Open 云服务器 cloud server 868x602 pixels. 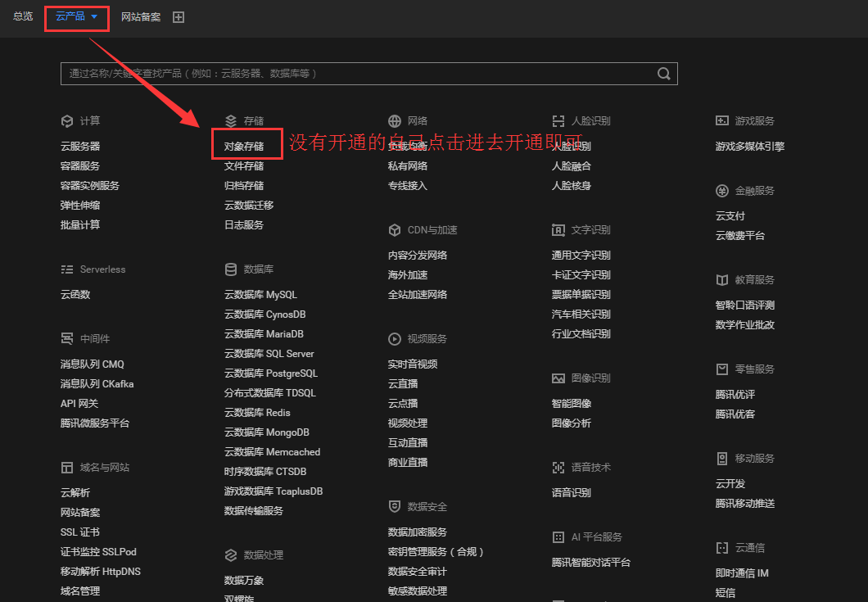click(80, 147)
